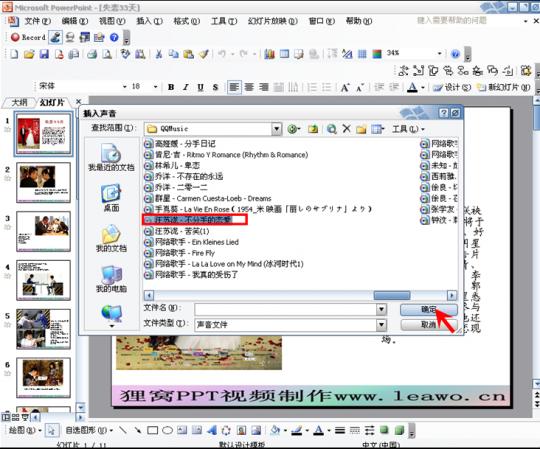This screenshot has width=540, height=449.
Task: Use the Format Painter brush
Action: [x=204, y=54]
